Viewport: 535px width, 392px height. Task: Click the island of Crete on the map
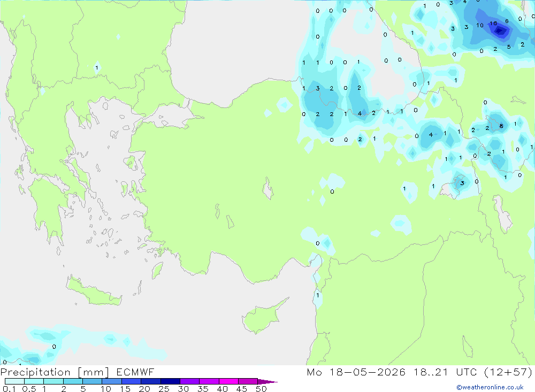(x=93, y=291)
